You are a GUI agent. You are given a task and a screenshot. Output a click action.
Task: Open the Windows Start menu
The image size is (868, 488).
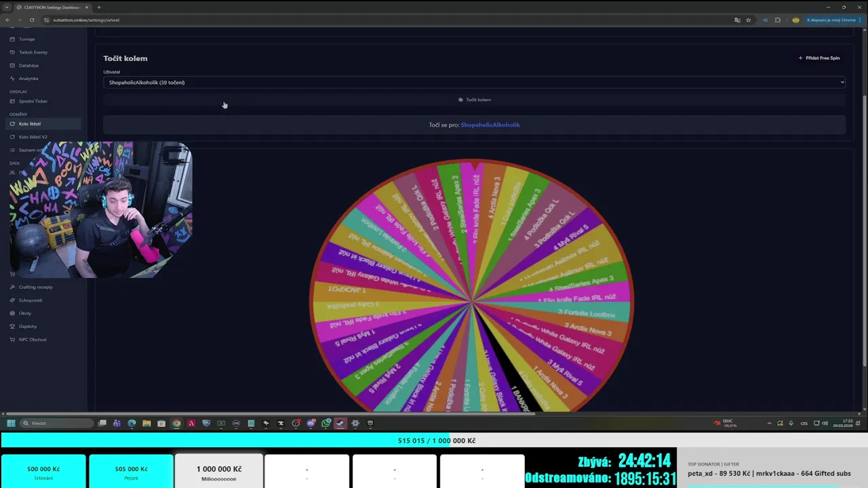11,423
